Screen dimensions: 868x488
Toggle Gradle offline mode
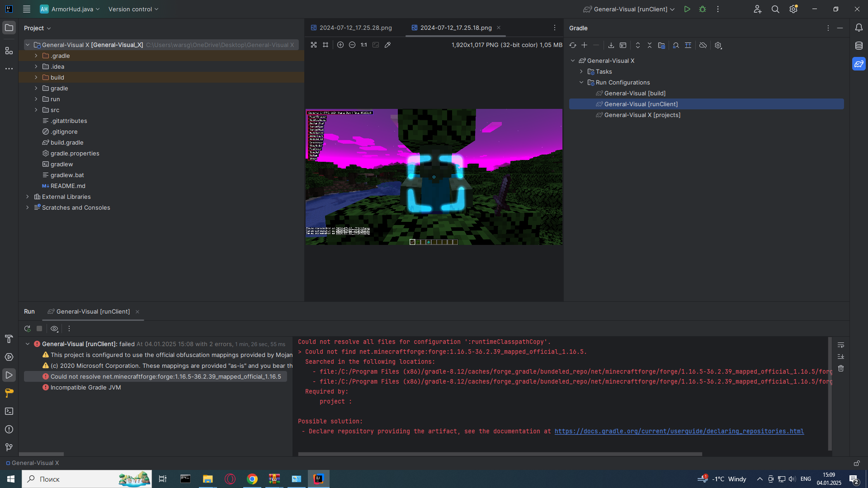pos(703,45)
